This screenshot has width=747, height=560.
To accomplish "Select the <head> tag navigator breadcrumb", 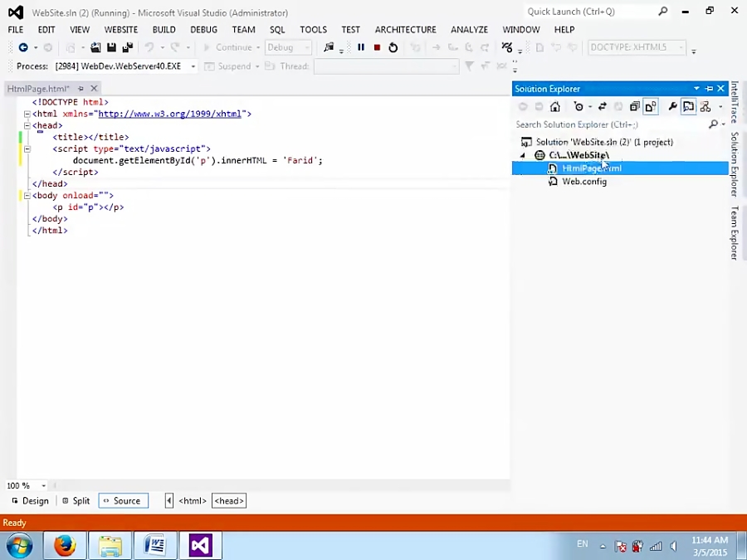I will pyautogui.click(x=229, y=501).
